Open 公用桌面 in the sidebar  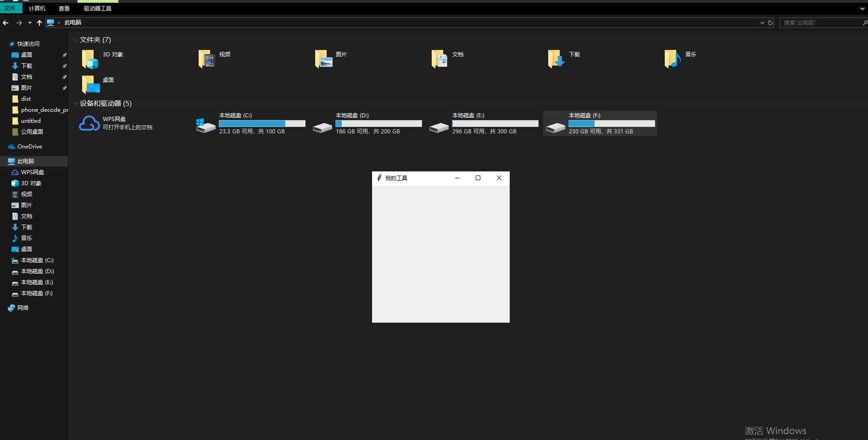pos(32,132)
